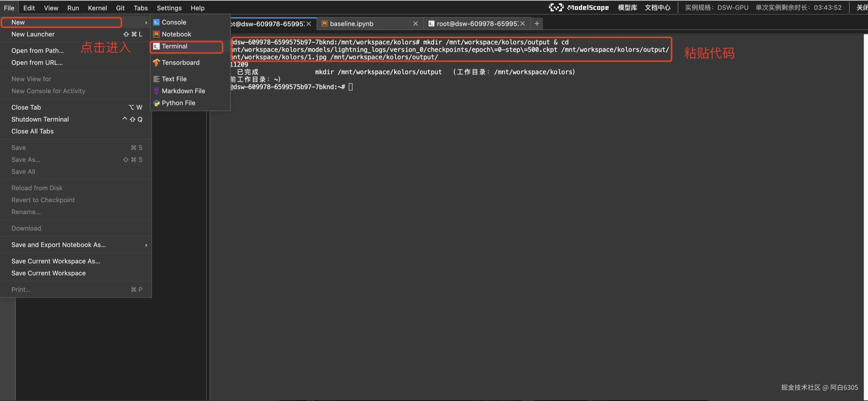Open the Kernel menu
The width and height of the screenshot is (868, 401).
click(x=97, y=8)
